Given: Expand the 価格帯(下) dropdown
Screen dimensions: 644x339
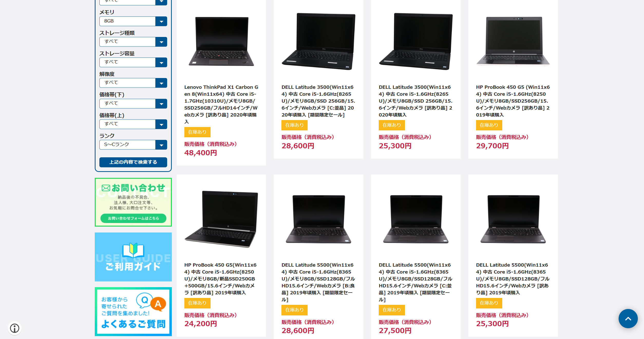Looking at the screenshot, I should coord(133,103).
